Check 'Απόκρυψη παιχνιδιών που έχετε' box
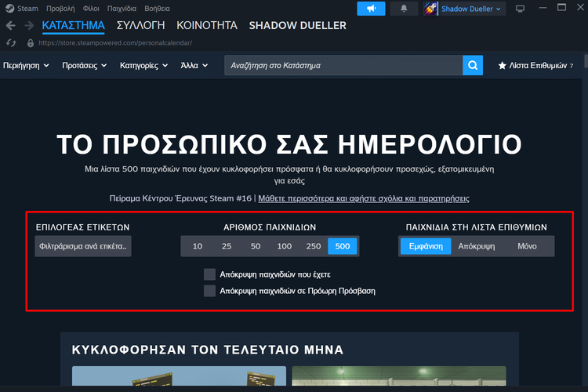Screen dimensions: 588x392 (x=209, y=274)
